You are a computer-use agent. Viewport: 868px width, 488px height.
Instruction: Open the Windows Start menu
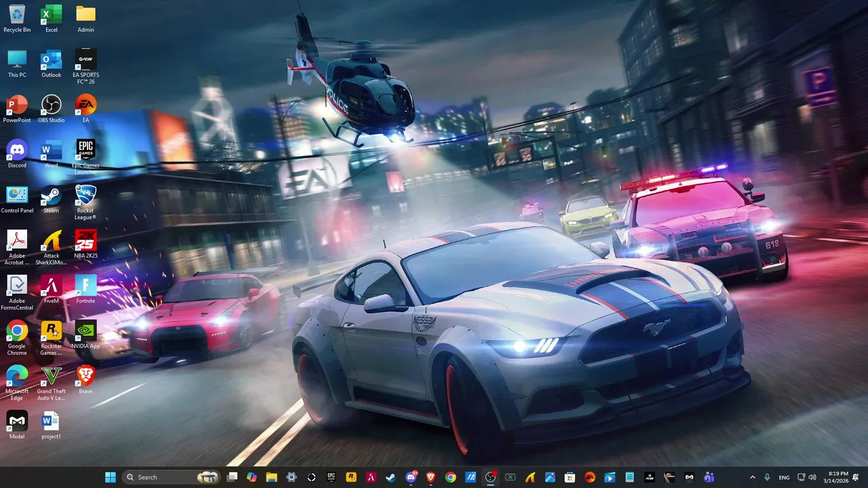110,477
